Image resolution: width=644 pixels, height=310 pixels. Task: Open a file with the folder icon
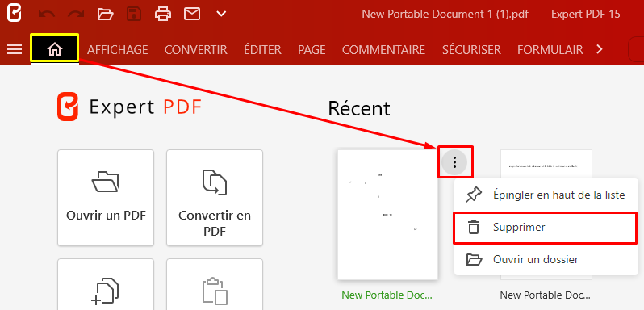(105, 15)
